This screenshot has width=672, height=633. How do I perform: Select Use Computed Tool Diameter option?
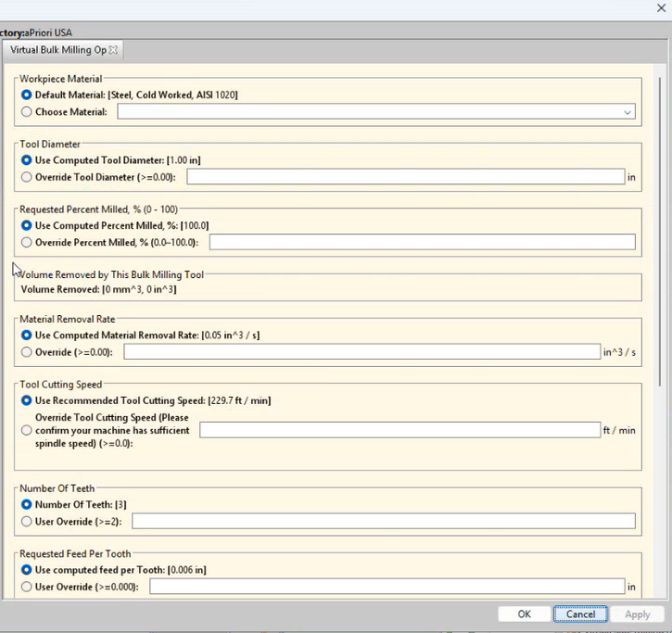pos(27,160)
